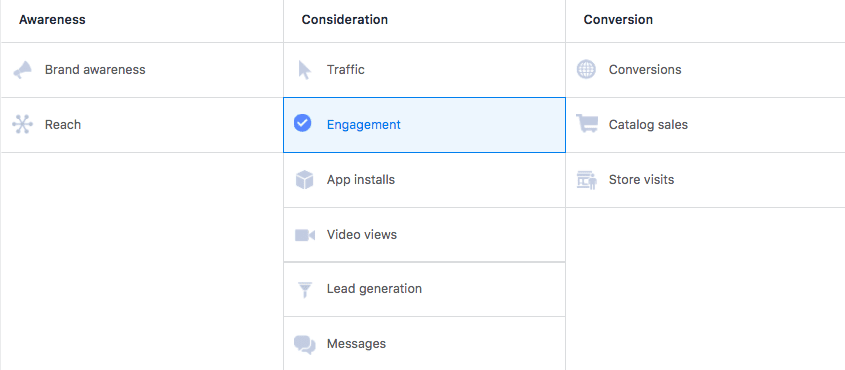Image resolution: width=845 pixels, height=370 pixels.
Task: Click the Brand awareness megaphone icon
Action: (23, 70)
